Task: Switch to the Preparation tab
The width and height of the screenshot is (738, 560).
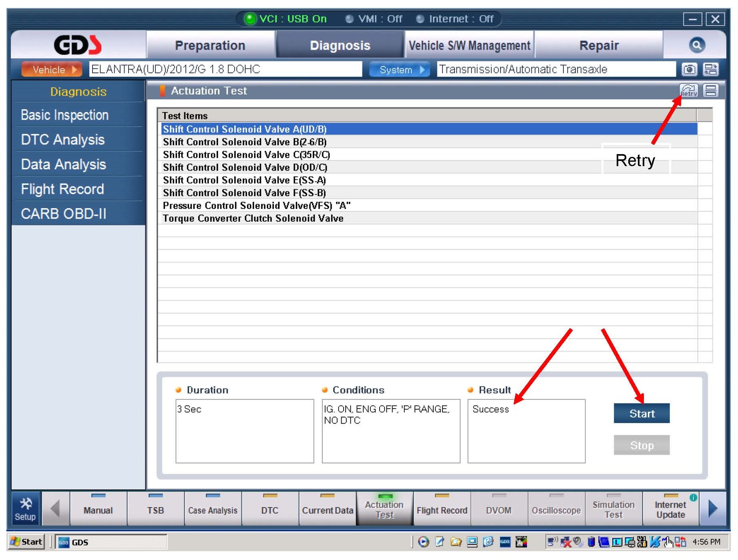Action: 210,46
